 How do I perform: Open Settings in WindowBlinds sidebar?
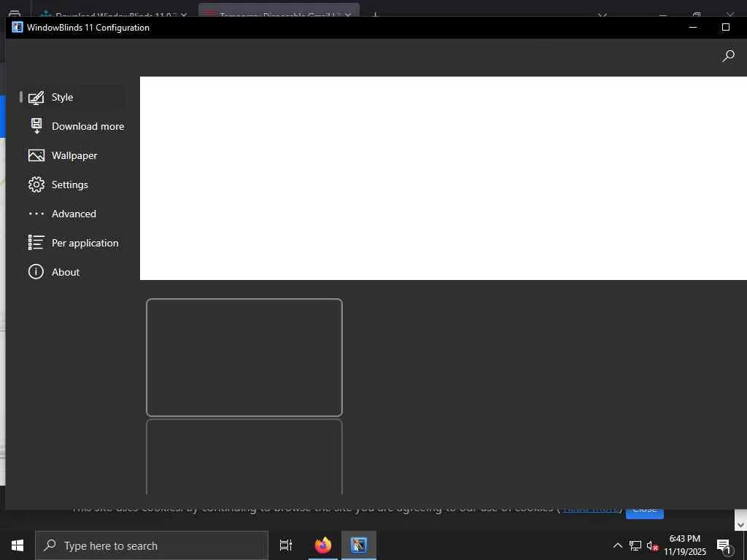72,184
